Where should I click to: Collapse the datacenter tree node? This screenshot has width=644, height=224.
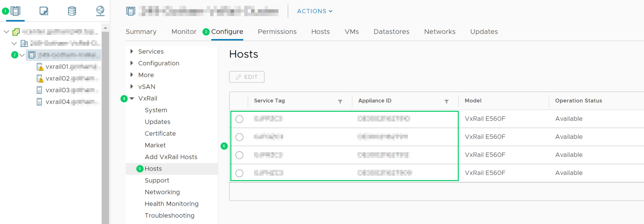(x=14, y=43)
